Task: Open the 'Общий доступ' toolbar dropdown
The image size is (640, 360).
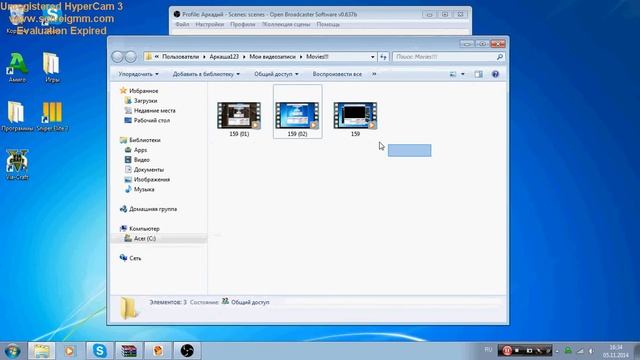Action: tap(276, 74)
